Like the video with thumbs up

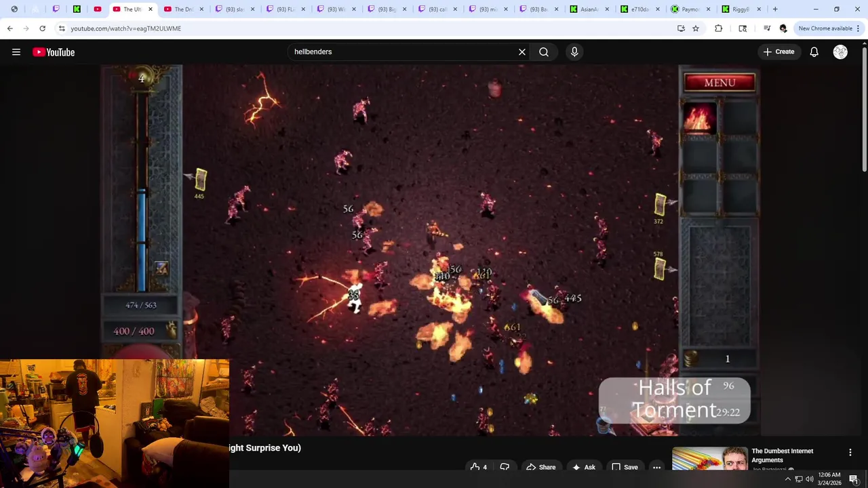(479, 467)
